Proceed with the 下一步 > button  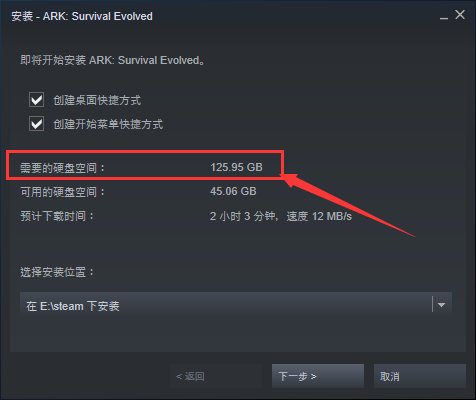[318, 376]
